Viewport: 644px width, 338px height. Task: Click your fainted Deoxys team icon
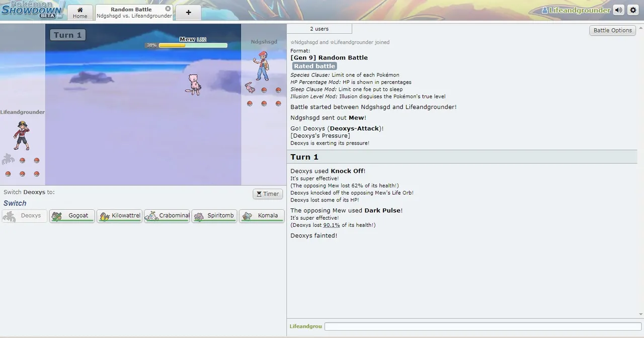[8, 159]
